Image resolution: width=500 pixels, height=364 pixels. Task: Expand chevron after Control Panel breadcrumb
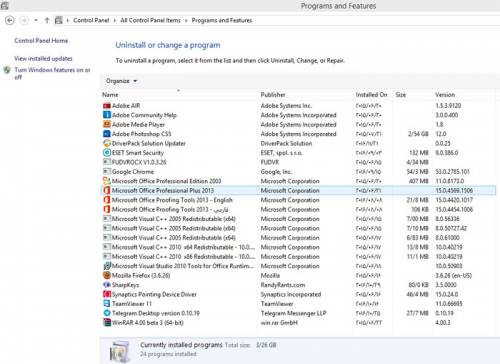[114, 21]
